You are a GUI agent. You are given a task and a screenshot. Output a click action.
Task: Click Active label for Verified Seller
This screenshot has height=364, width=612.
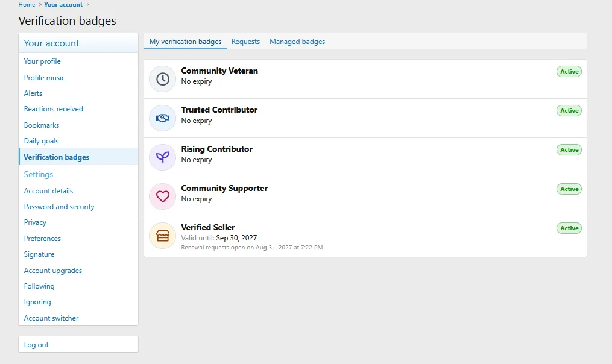click(x=569, y=228)
